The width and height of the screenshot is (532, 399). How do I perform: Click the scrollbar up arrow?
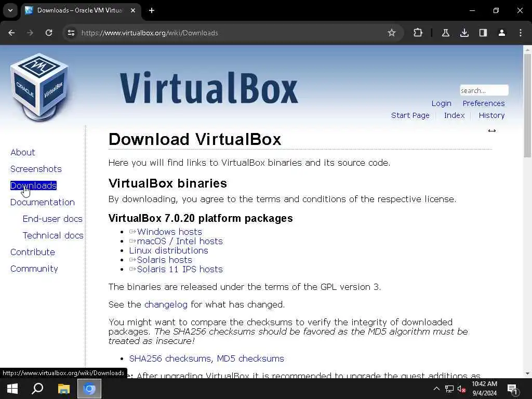tap(527, 49)
